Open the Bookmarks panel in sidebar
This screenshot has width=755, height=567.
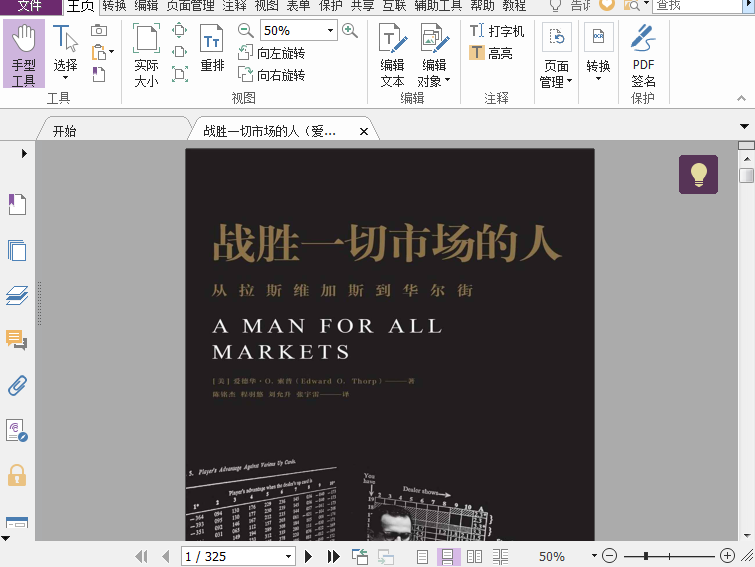17,205
